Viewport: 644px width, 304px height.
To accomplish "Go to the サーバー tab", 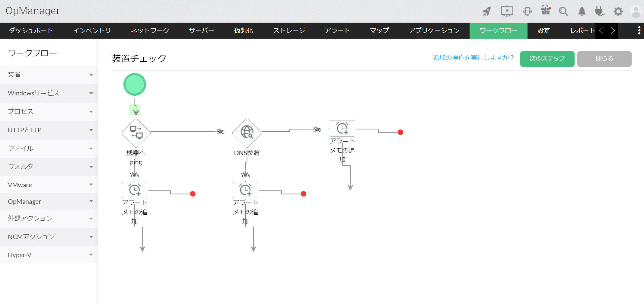I will [201, 30].
